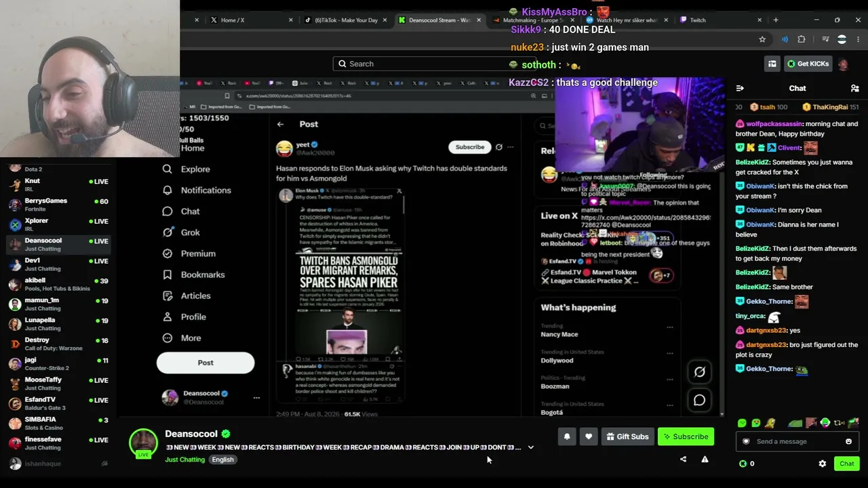Open Lunapella's channel in the sidebar

(58, 323)
